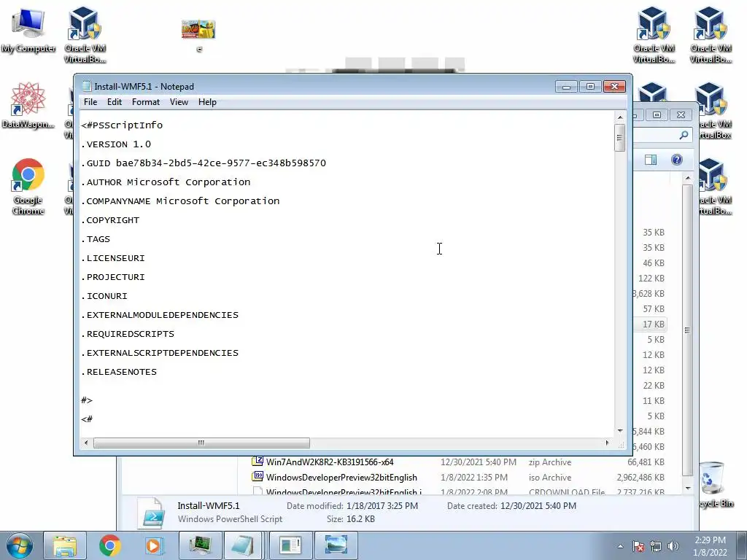Click the 122 KB size cell in Explorer

click(651, 278)
